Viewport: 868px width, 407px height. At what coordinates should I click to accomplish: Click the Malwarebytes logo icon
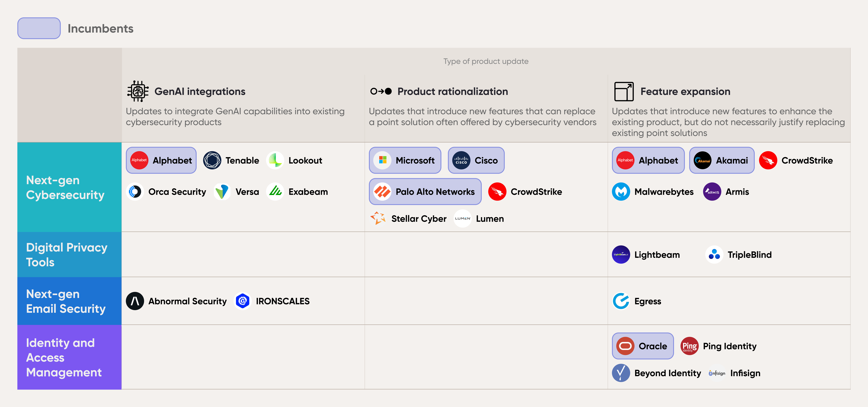point(621,192)
